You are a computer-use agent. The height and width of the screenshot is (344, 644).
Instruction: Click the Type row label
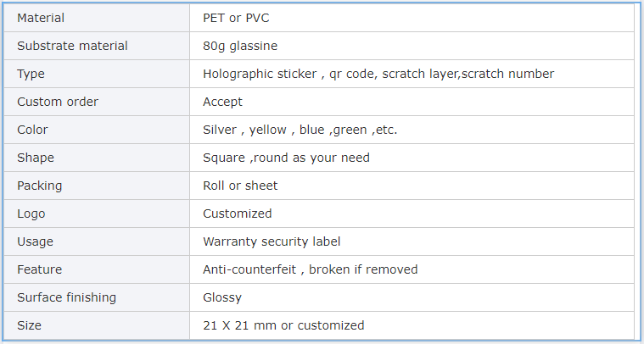click(31, 75)
